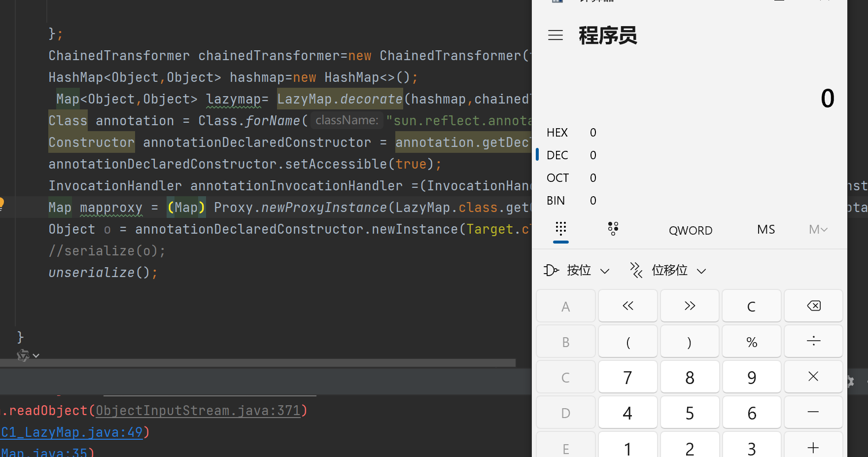Select the full keypad tab icon
Screen dimensions: 868x457
pos(561,229)
